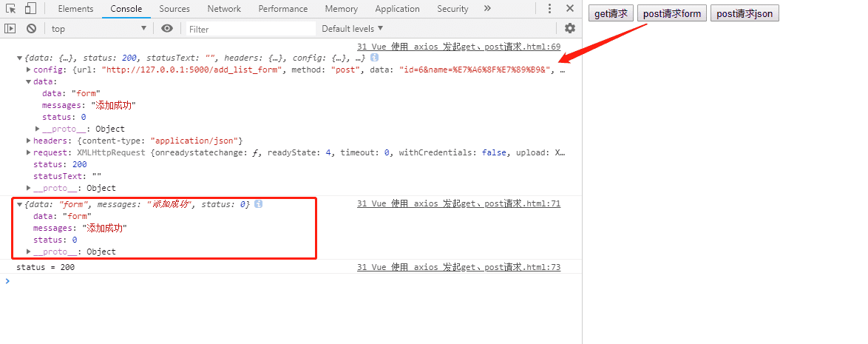Click the post请求form button
The image size is (868, 344).
(671, 14)
